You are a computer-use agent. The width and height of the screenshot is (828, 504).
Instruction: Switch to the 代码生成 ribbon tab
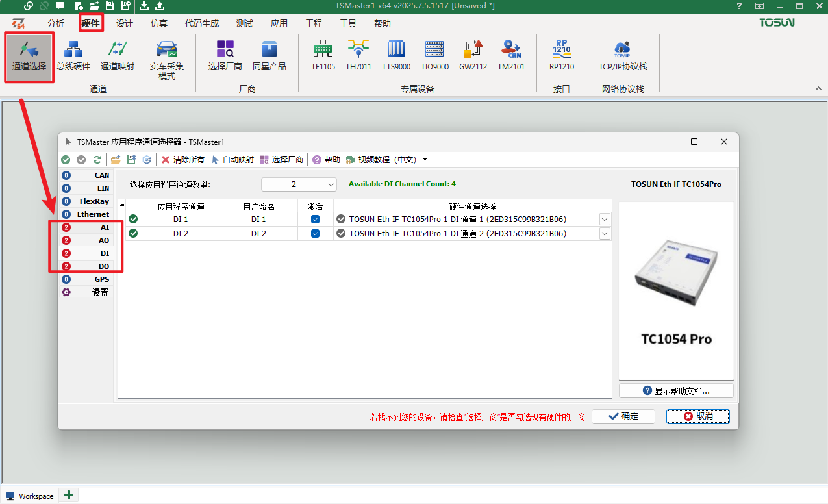(202, 23)
